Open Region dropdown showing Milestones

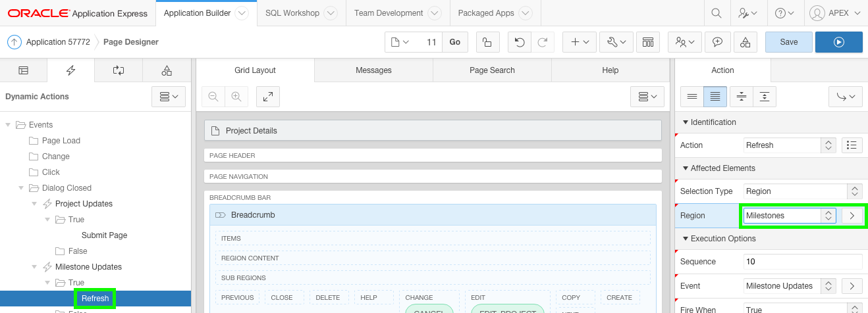[790, 215]
